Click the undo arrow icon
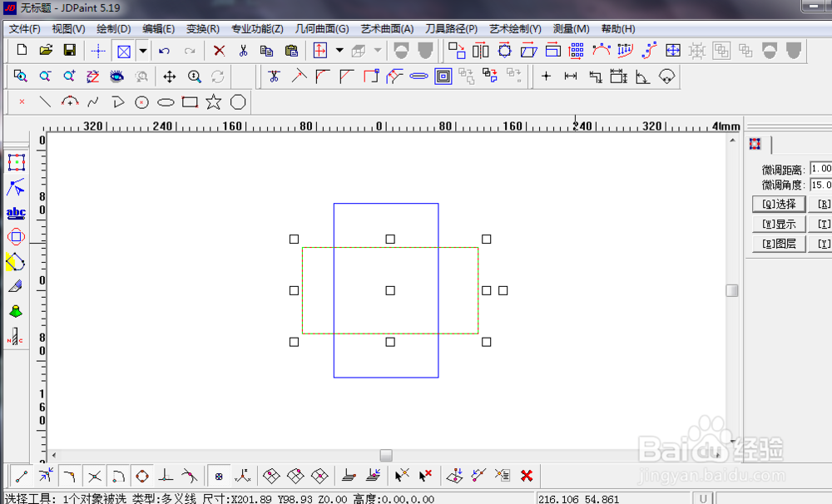The height and width of the screenshot is (504, 832). (164, 51)
